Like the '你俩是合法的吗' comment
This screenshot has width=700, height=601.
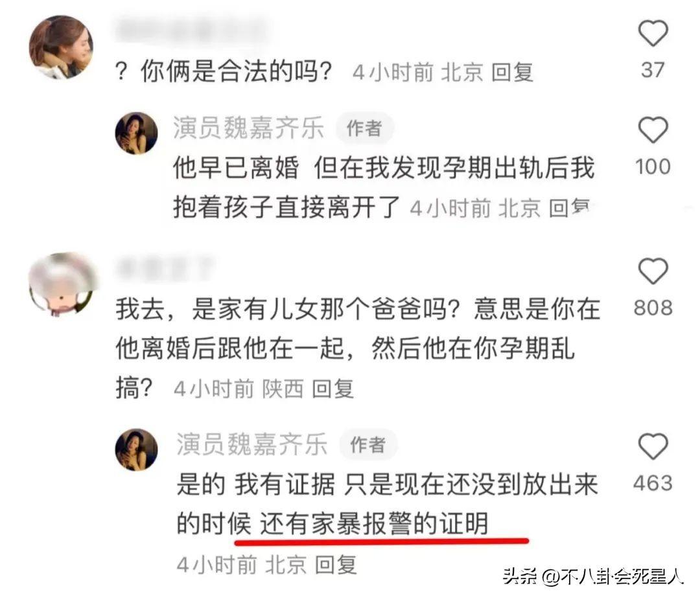[653, 34]
